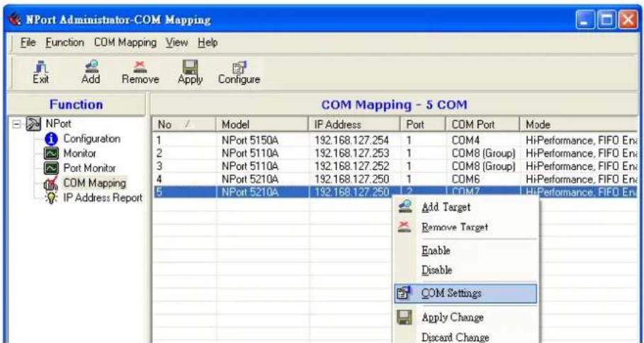Click the Add toolbar icon

pyautogui.click(x=91, y=67)
